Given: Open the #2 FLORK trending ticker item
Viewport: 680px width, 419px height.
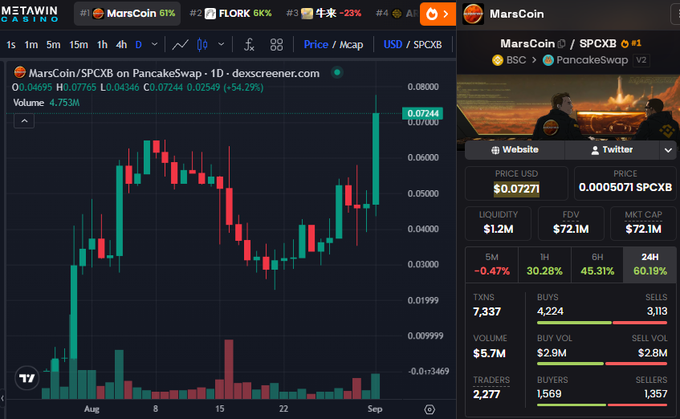Looking at the screenshot, I should 230,14.
